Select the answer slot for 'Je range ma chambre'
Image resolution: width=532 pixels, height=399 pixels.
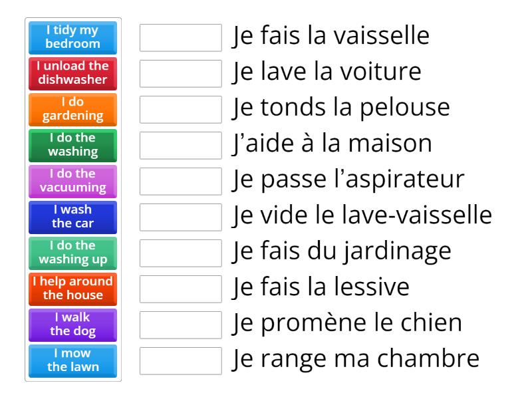pyautogui.click(x=181, y=361)
